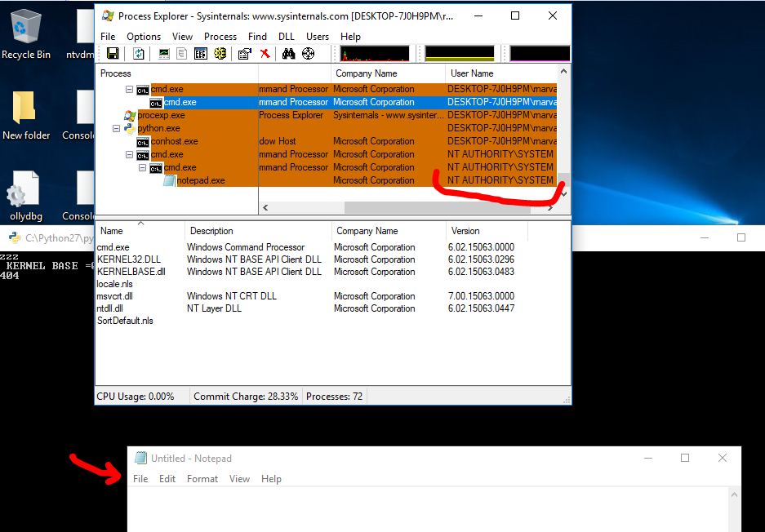Click the Save toolbar icon
This screenshot has height=532, width=765.
[113, 54]
